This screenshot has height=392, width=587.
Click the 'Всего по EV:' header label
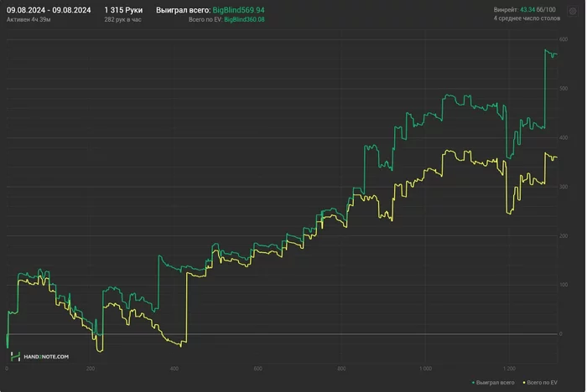point(205,19)
